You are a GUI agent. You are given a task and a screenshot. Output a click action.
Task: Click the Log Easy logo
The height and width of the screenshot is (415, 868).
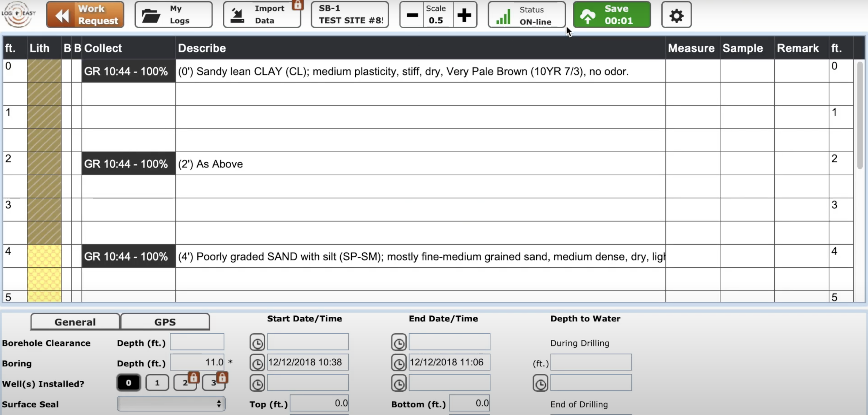[x=18, y=14]
